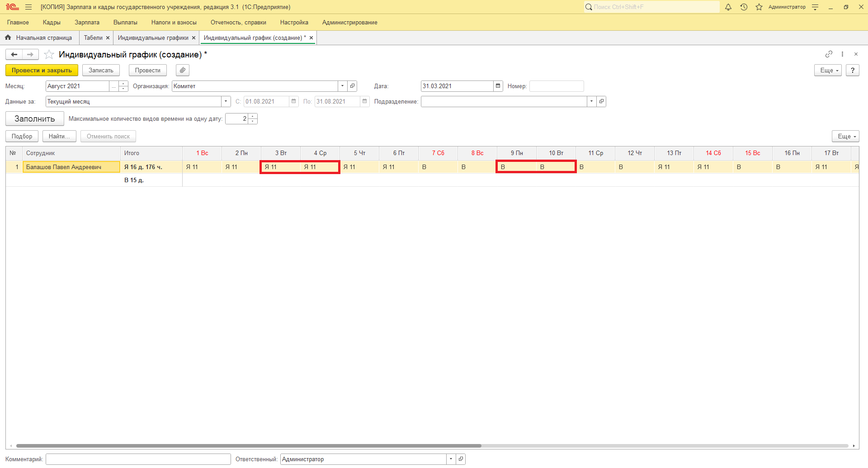The height and width of the screenshot is (468, 868).
Task: Open attached files paperclip button
Action: tap(183, 70)
